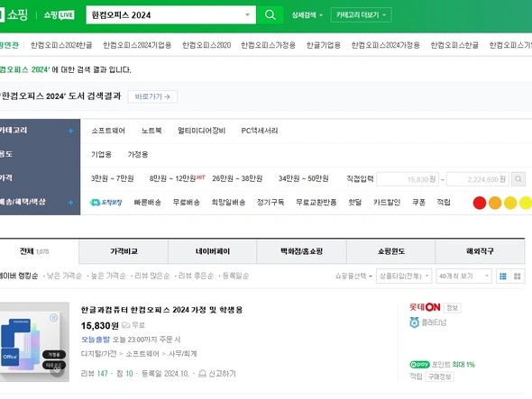
Task: Open related search 한컴오피스한글
Action: coord(454,45)
